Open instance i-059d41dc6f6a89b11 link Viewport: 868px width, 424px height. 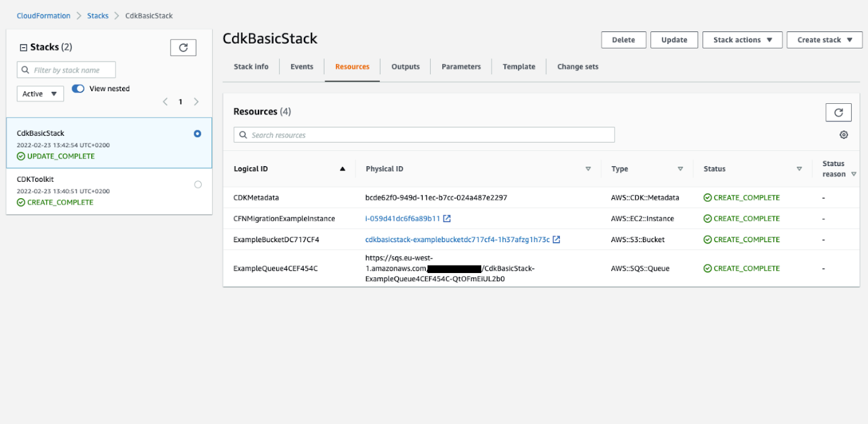pos(403,219)
